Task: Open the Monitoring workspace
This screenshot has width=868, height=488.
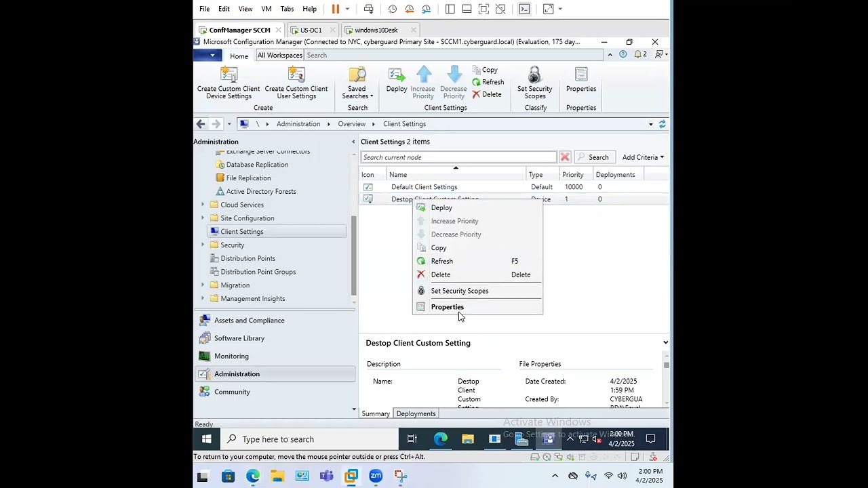Action: [275, 356]
